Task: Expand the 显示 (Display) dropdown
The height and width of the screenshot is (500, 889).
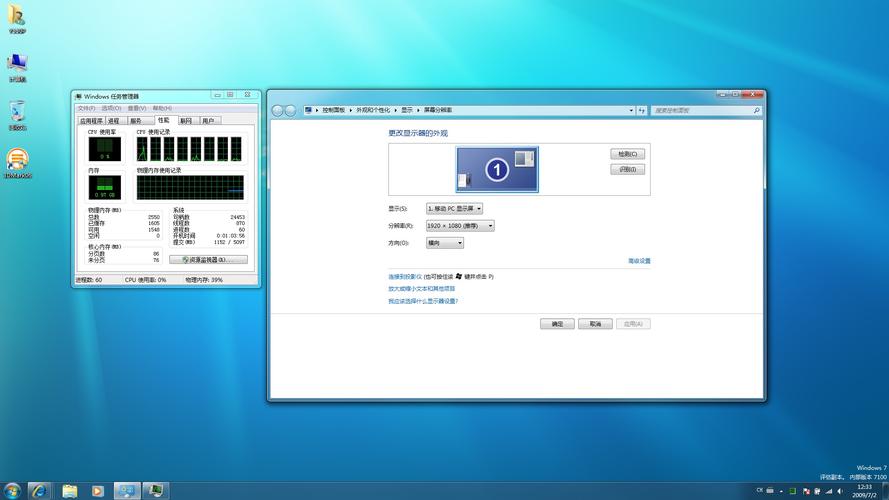Action: pyautogui.click(x=455, y=209)
